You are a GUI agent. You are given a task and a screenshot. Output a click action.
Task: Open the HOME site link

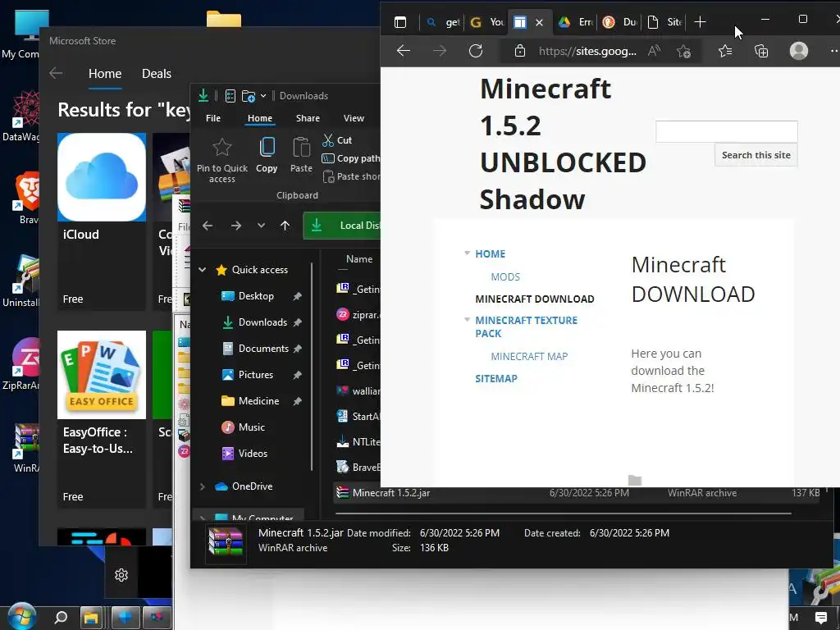(x=490, y=254)
